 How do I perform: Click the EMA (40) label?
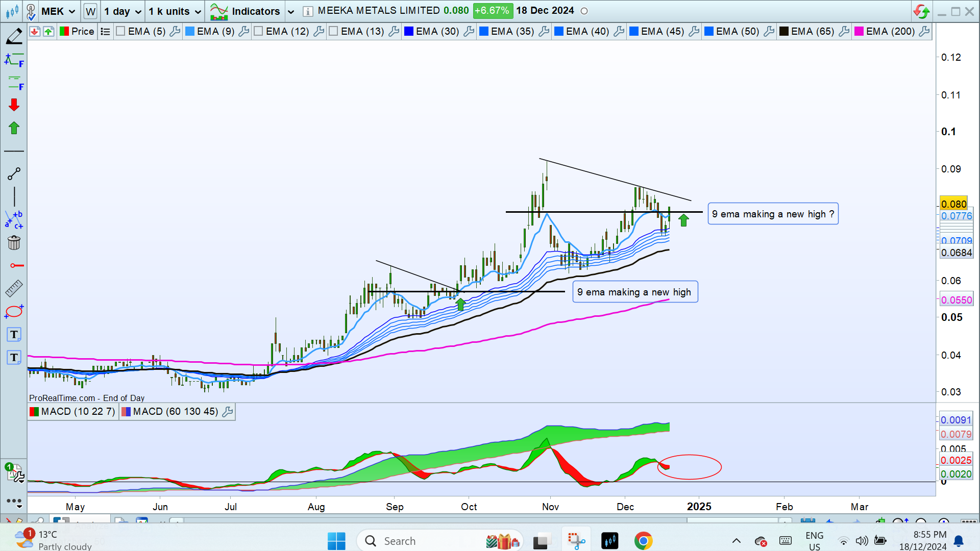587,32
